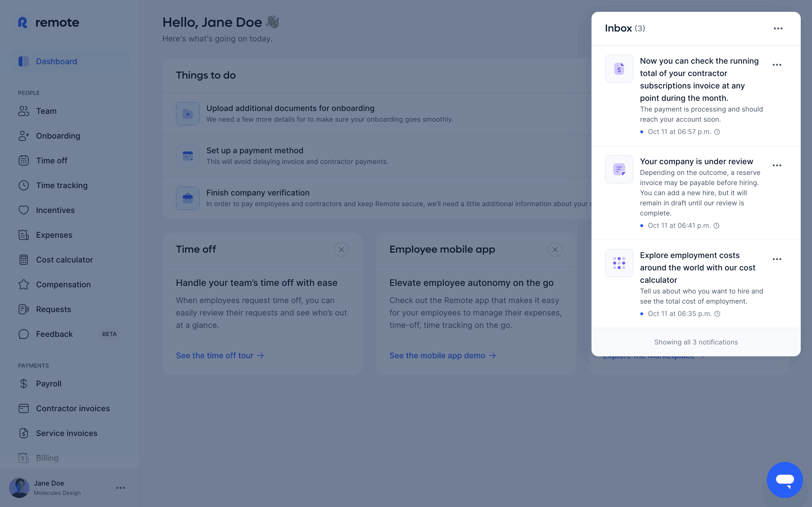812x507 pixels.
Task: Open the chat support bubble
Action: point(785,479)
